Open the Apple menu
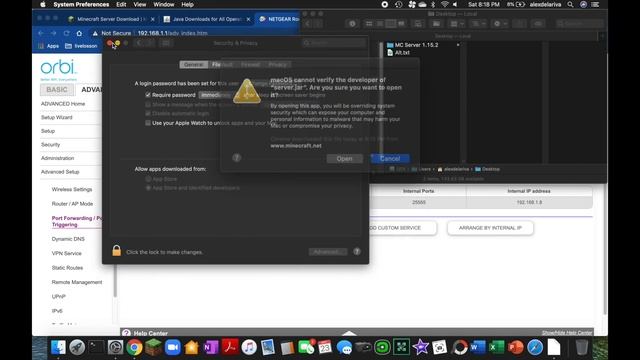The height and width of the screenshot is (360, 640). click(43, 4)
